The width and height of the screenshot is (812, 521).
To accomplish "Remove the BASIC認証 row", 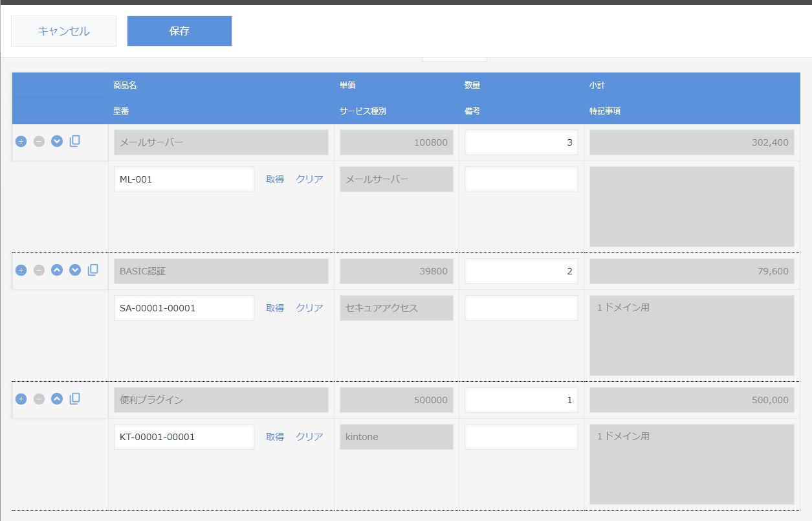I will click(x=39, y=270).
